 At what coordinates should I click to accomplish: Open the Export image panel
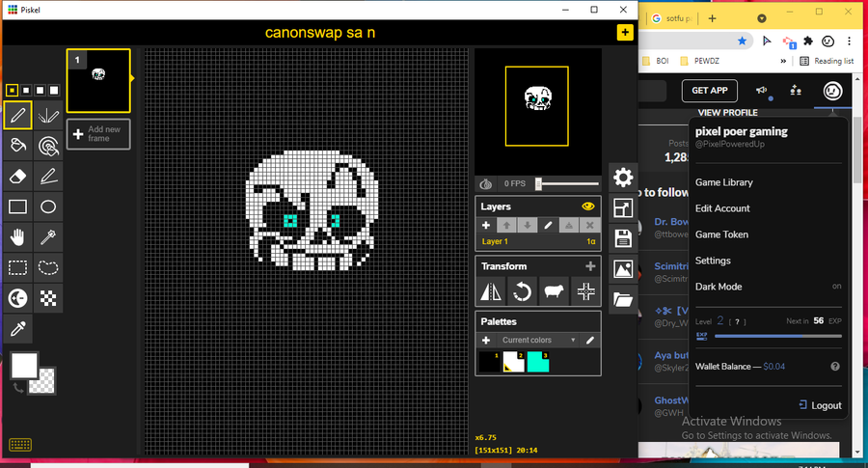[623, 269]
